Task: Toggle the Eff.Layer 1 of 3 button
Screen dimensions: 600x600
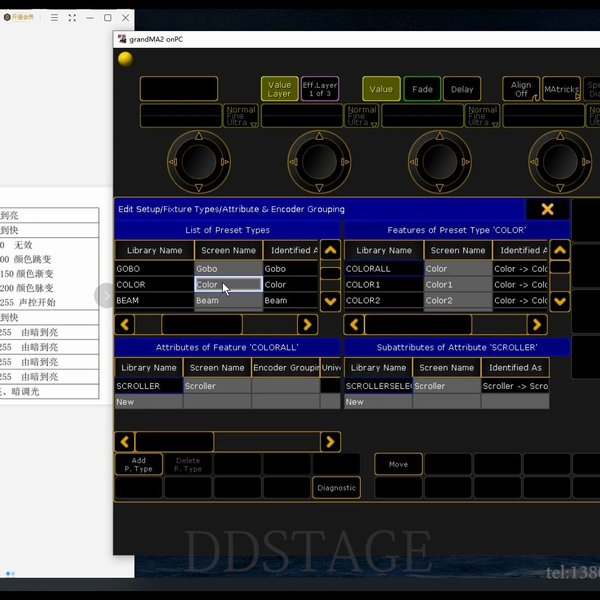Action: pos(320,89)
